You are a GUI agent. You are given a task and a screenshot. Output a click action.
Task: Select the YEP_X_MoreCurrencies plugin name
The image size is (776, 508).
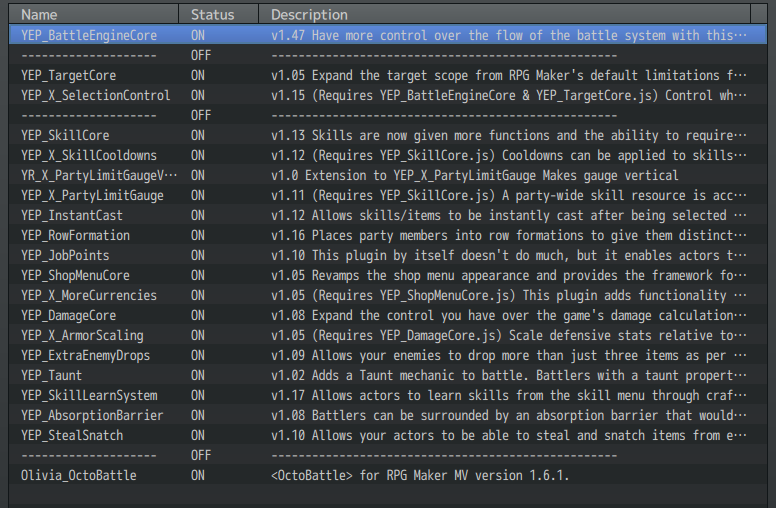coord(89,295)
